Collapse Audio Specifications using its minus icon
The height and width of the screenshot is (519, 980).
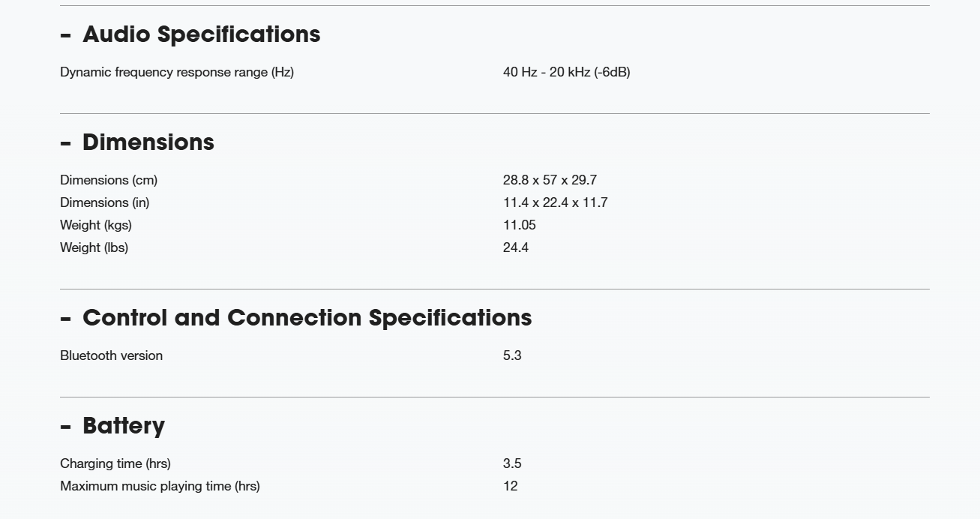click(65, 35)
